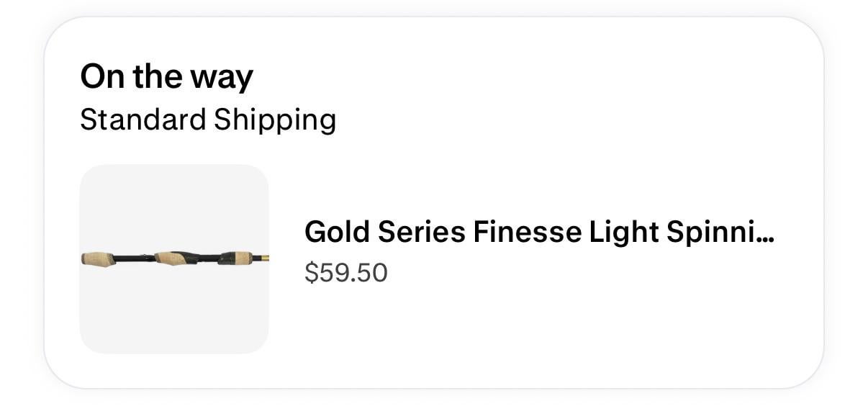Click the word "Series" in the product title
Screen dimensions: 868x419
[x=422, y=232]
